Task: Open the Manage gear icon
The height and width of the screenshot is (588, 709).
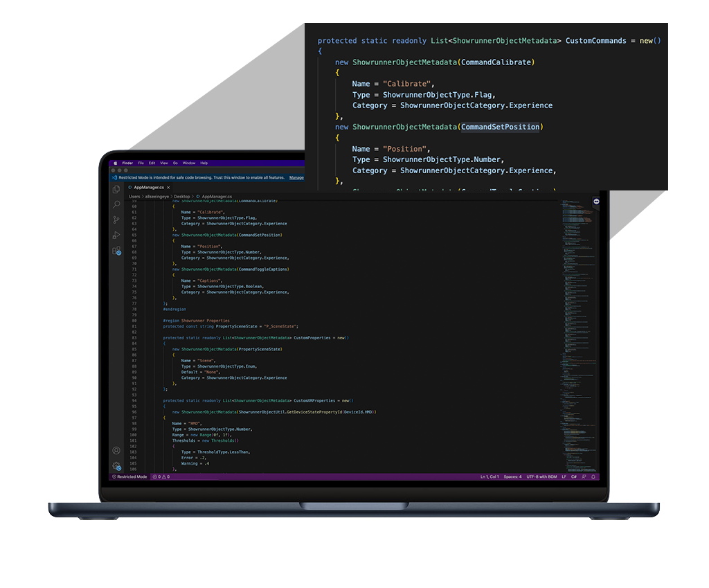Action: coord(116,466)
